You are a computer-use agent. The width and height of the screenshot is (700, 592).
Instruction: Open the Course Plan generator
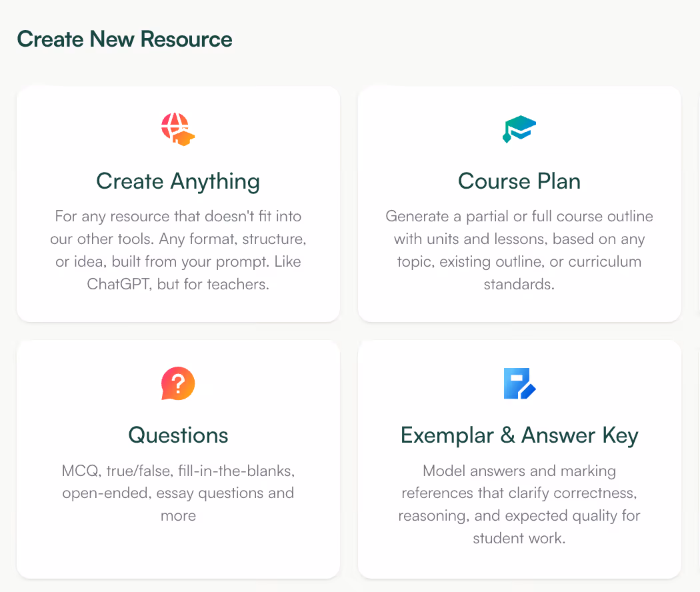[519, 204]
